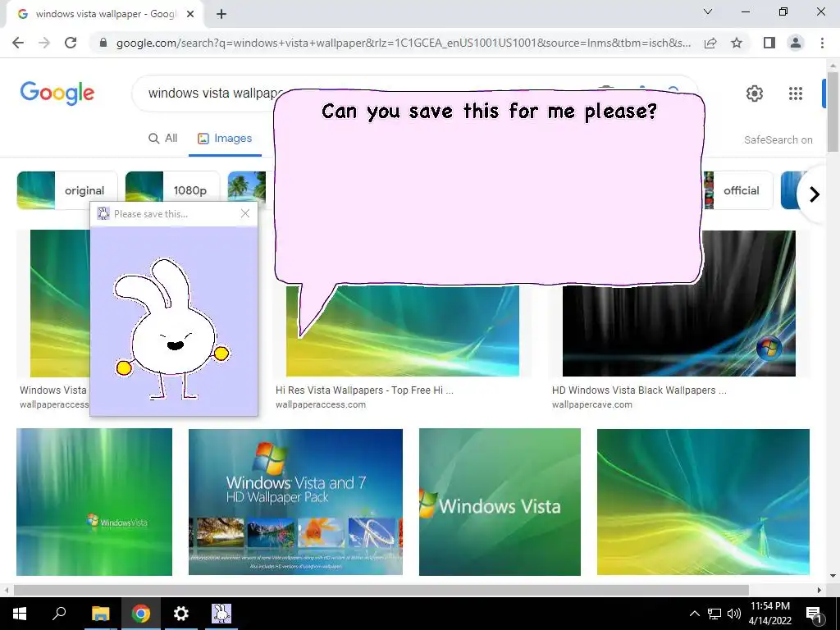Open Chrome side panel
This screenshot has height=630, width=840.
click(x=769, y=43)
